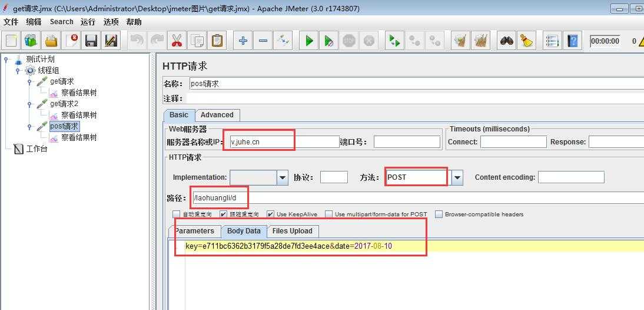This screenshot has height=310, width=644.
Task: Click the New test plan toolbar icon
Action: (12, 40)
